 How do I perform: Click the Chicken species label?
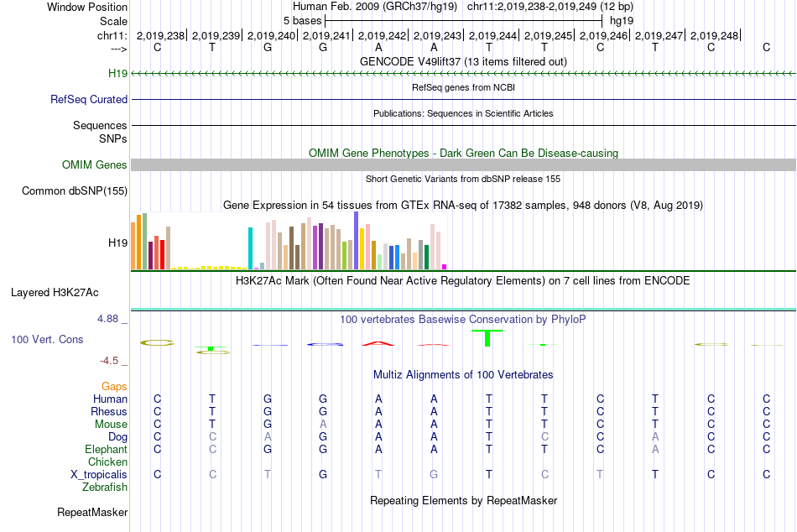[x=107, y=462]
